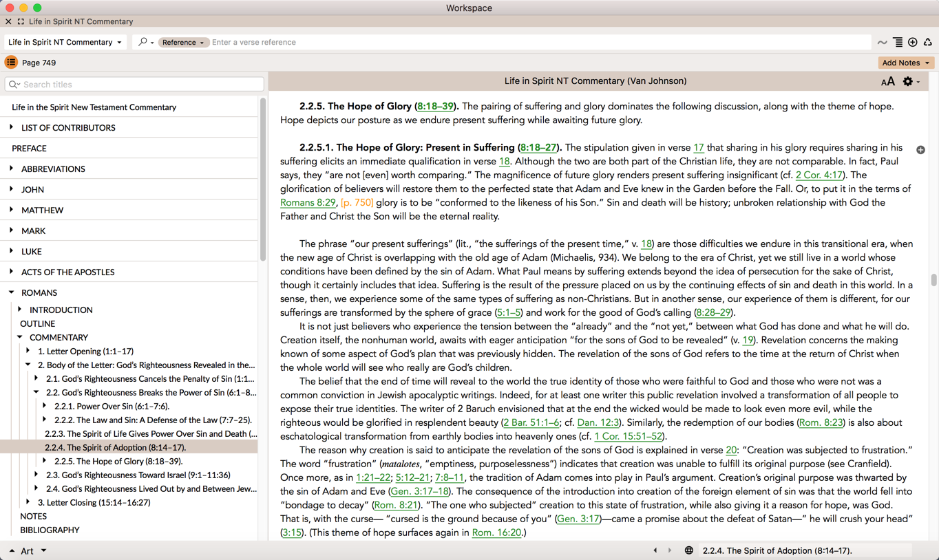Expand 2.2.5. The Hope of Glory

(x=44, y=461)
